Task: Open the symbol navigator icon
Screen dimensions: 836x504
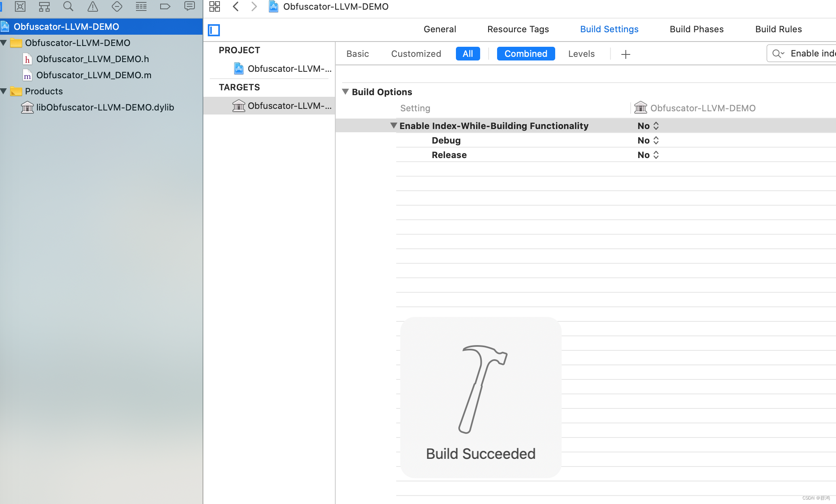Action: coord(44,6)
